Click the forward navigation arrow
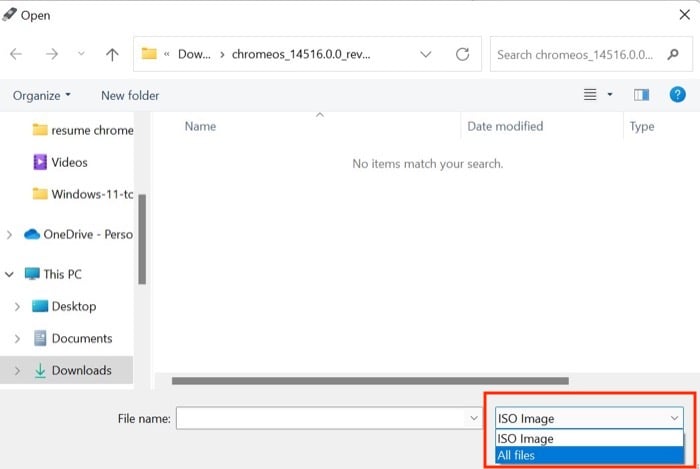Screen dimensions: 700x469 tap(52, 54)
